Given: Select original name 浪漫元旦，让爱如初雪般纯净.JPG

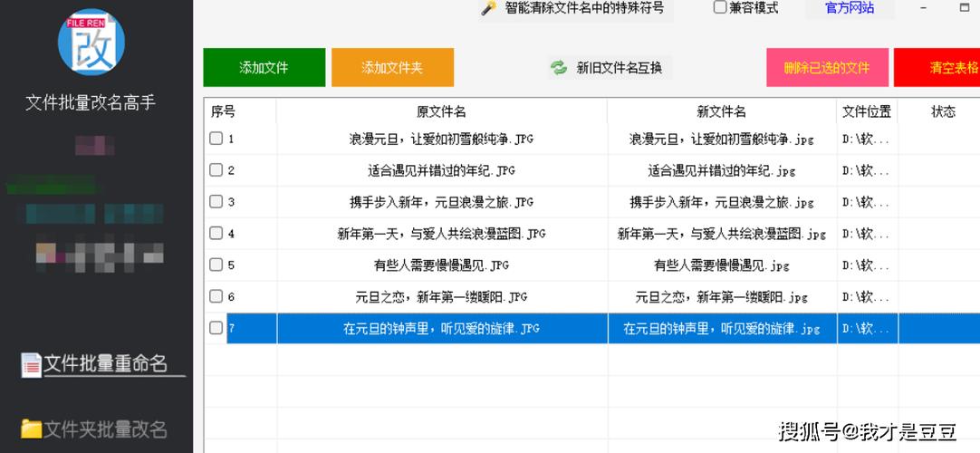Looking at the screenshot, I should click(x=441, y=139).
